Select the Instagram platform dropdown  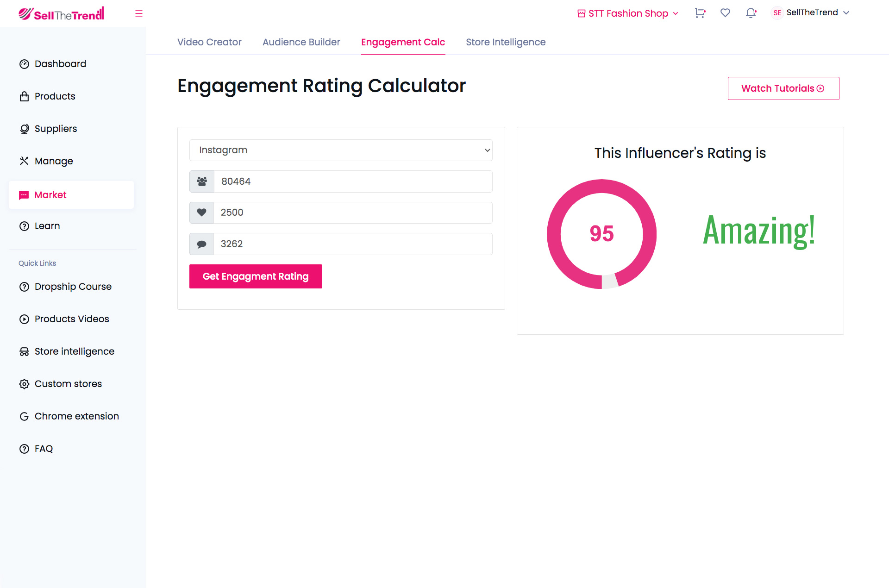click(340, 150)
